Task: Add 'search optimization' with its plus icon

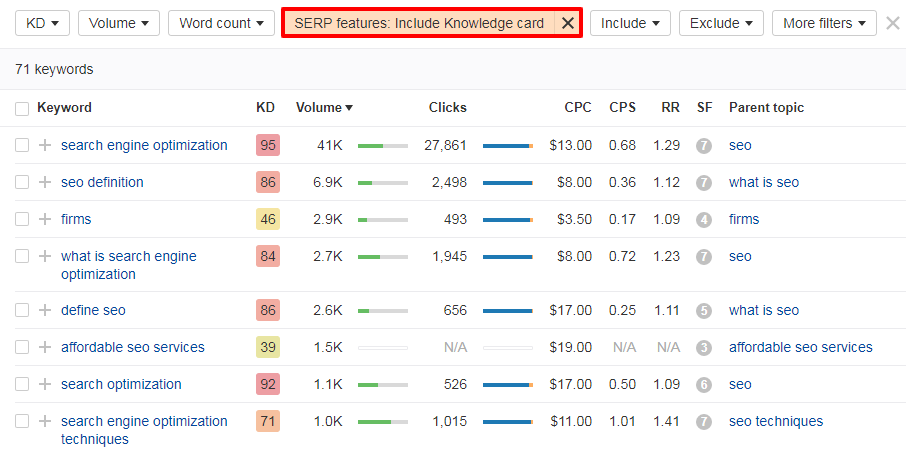Action: 45,384
